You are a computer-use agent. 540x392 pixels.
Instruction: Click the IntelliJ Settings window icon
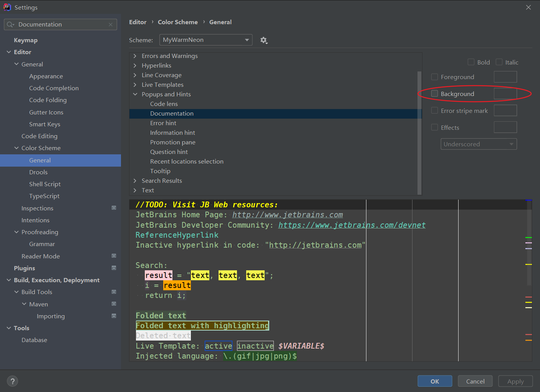[7, 7]
